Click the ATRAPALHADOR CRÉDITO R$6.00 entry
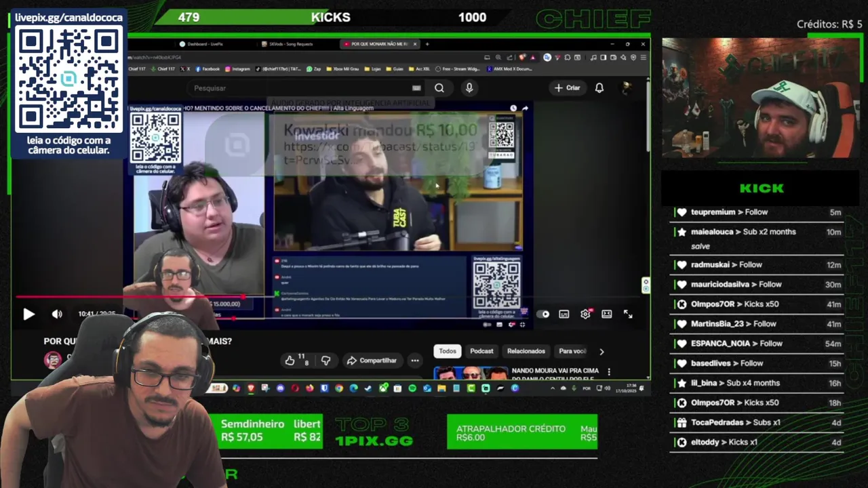Image resolution: width=868 pixels, height=488 pixels. click(511, 433)
